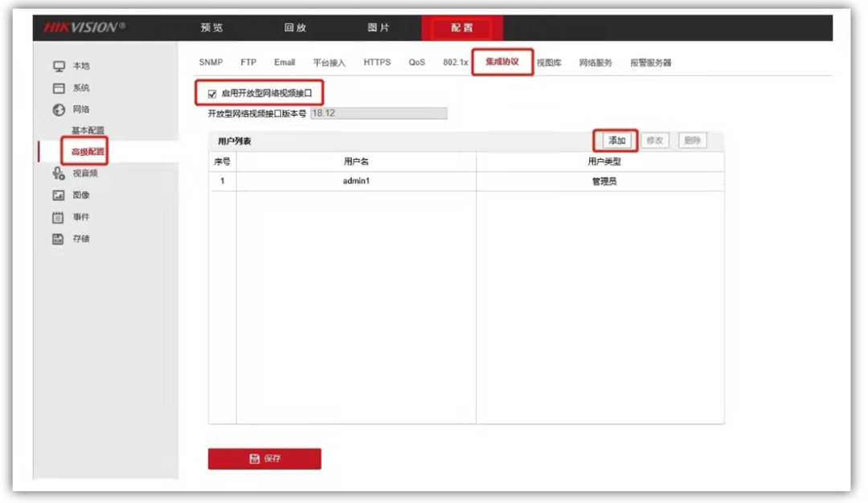
Task: Click the 网络 globe icon in sidebar
Action: [59, 109]
